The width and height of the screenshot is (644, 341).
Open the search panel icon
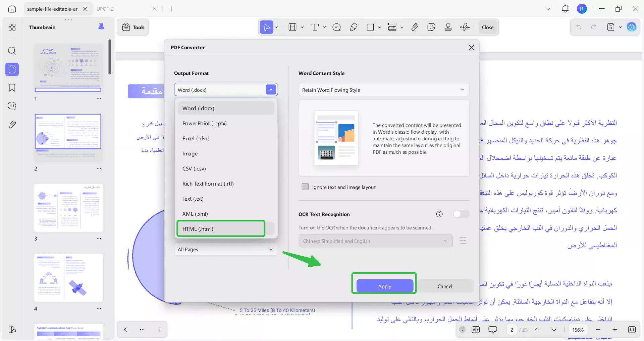[x=12, y=51]
